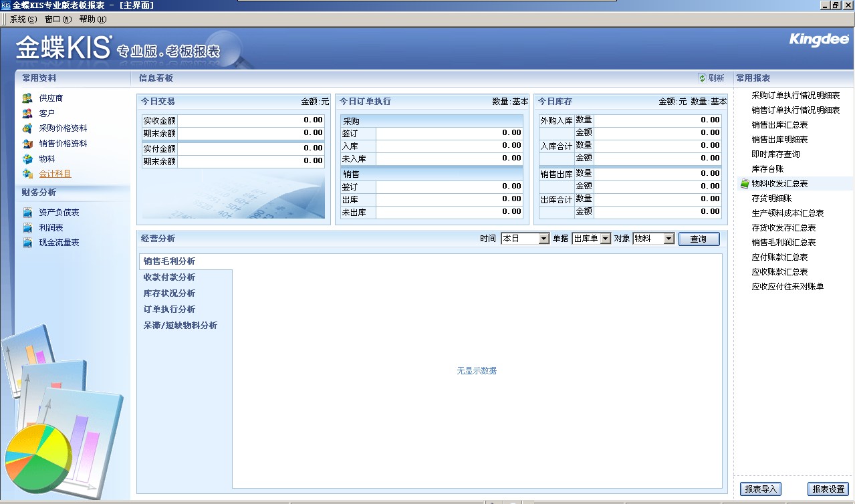Open the 窗口(W) menu

(58, 19)
